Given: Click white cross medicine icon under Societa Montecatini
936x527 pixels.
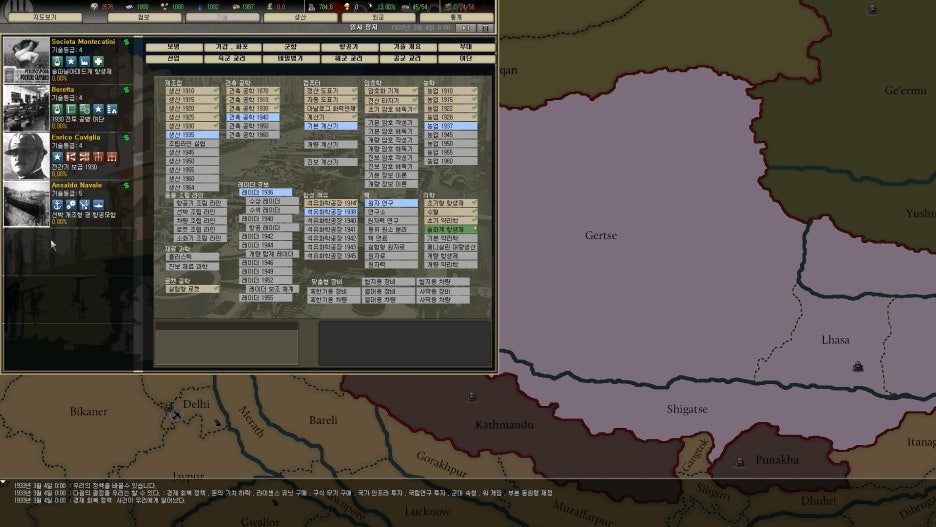Looking at the screenshot, I should click(x=98, y=61).
